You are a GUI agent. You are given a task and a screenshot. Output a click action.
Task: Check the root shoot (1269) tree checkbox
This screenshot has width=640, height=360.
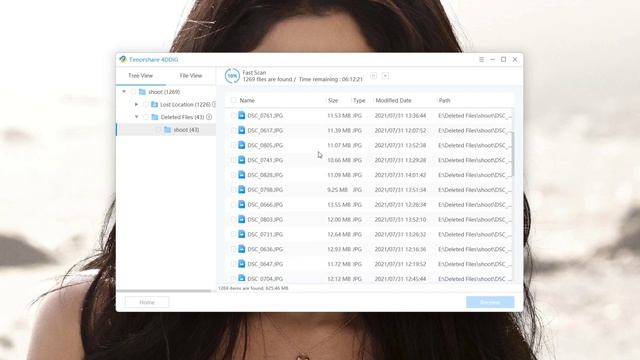click(x=133, y=92)
